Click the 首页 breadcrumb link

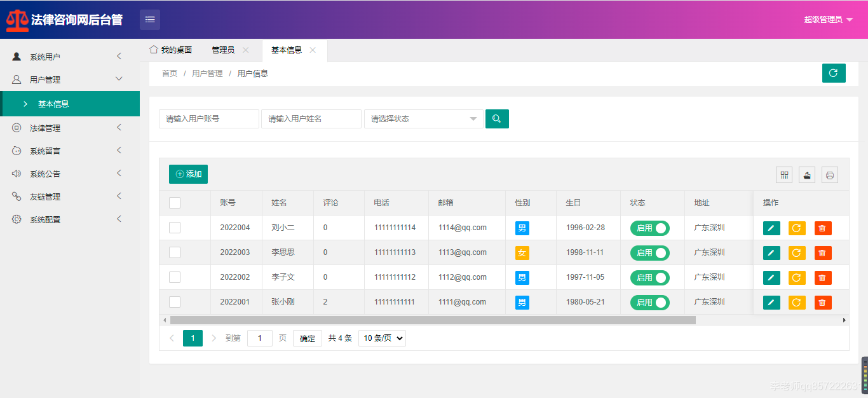pos(170,74)
